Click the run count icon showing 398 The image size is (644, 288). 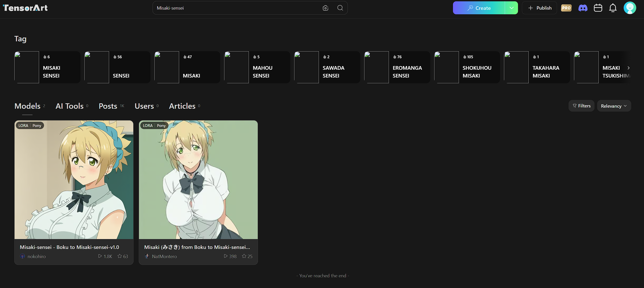coord(225,256)
